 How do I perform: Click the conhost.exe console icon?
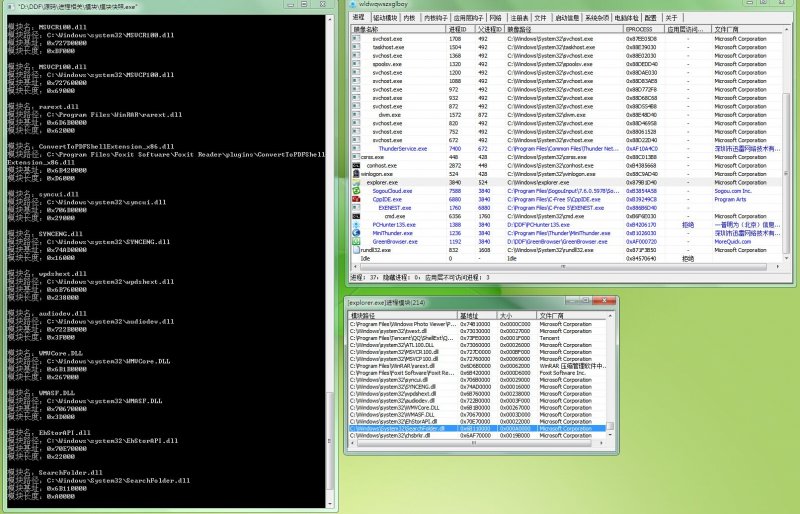(x=356, y=165)
